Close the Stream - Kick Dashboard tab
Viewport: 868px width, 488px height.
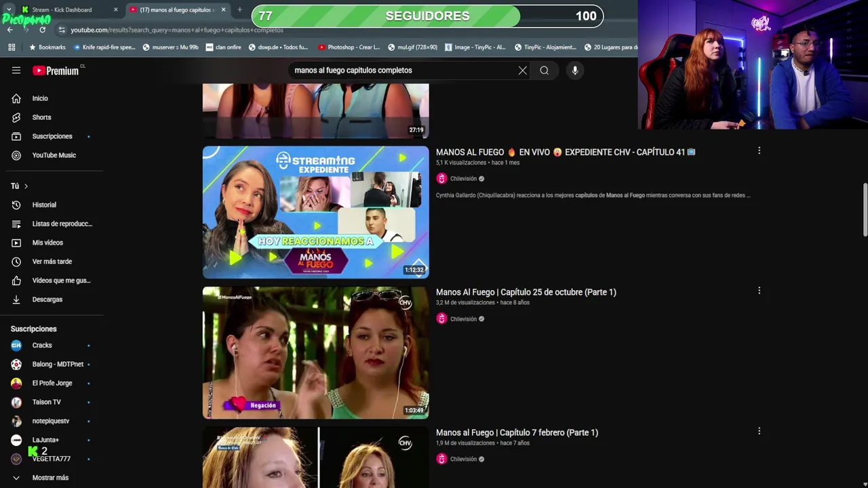115,9
